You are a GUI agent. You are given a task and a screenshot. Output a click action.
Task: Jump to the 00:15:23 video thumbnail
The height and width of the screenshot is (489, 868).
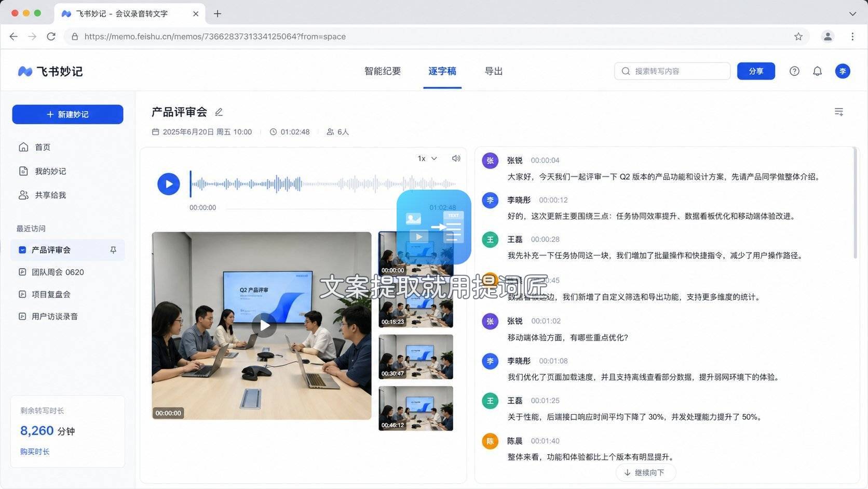point(416,306)
